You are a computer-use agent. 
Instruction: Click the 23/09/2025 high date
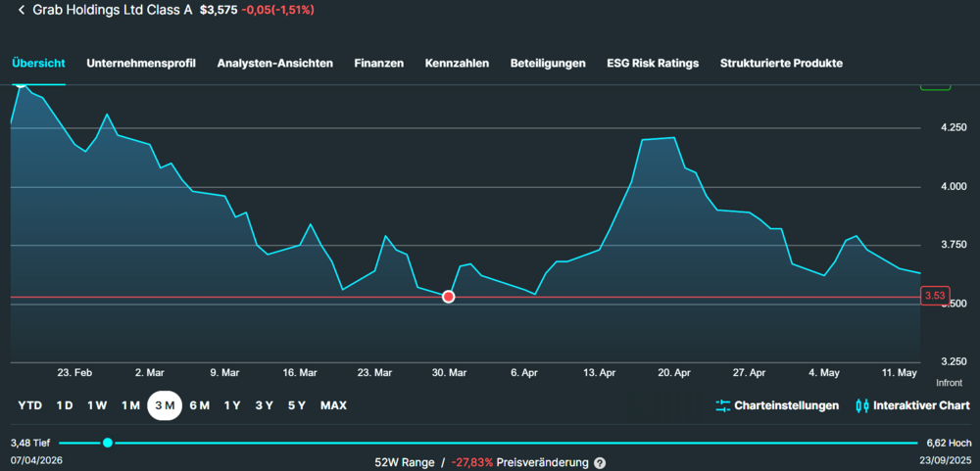pos(946,460)
